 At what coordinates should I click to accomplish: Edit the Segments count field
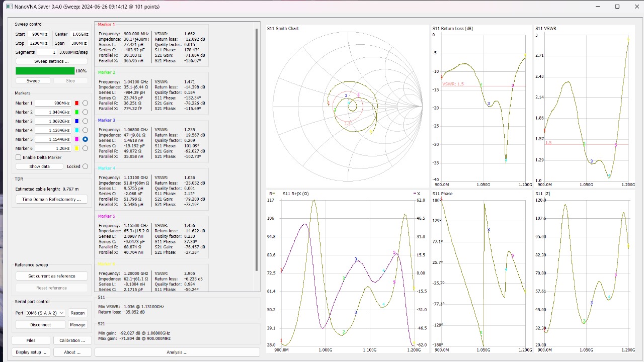coord(47,52)
